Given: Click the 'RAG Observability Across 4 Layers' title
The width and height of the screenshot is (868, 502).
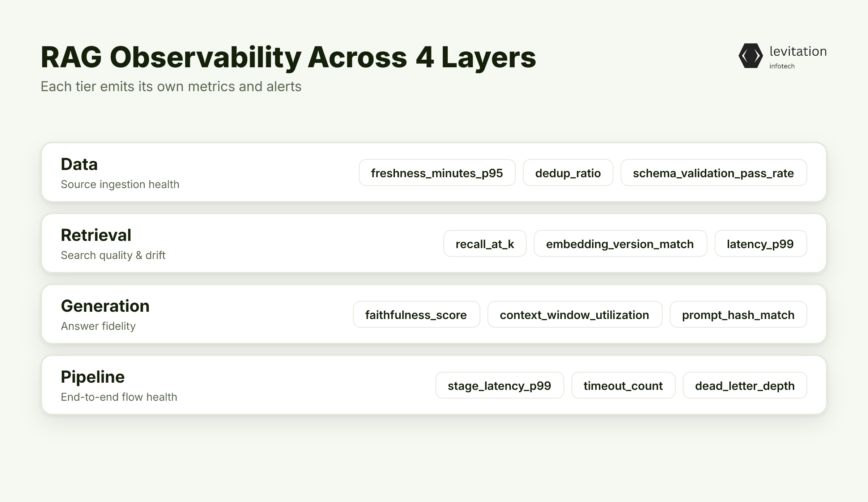Looking at the screenshot, I should (288, 58).
